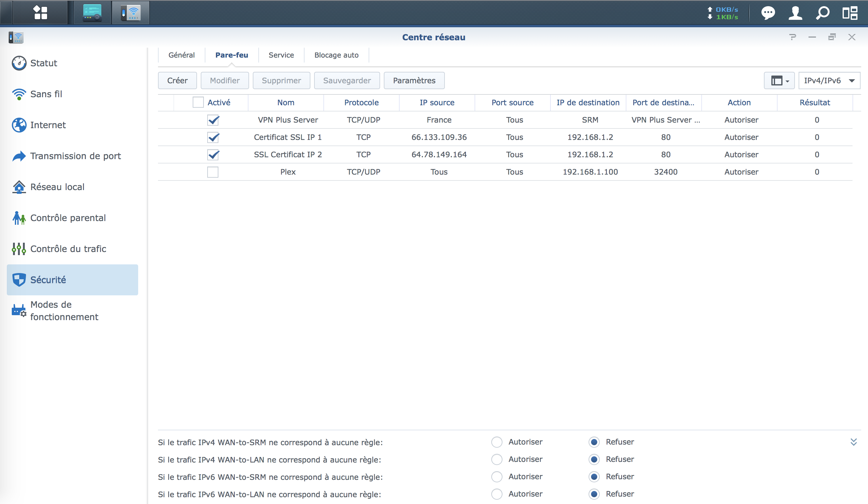Open the IPv4/IPv6 filter dropdown
The height and width of the screenshot is (504, 868).
pos(829,80)
